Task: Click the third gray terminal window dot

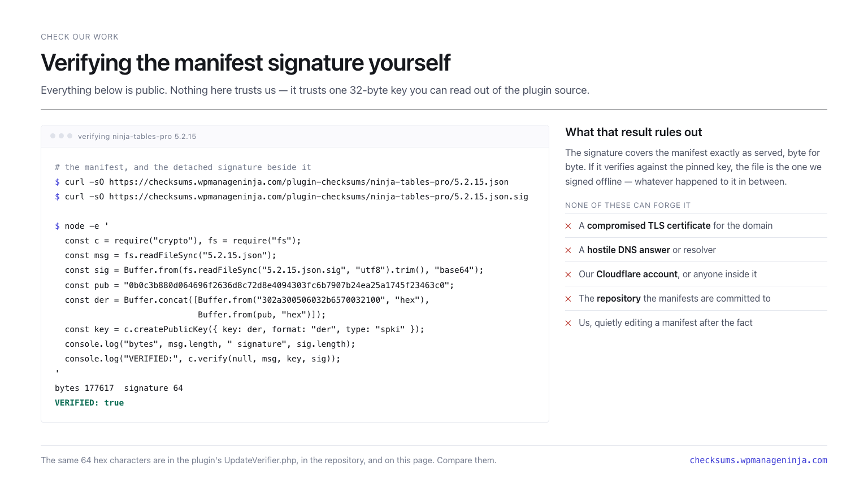Action: [70, 136]
